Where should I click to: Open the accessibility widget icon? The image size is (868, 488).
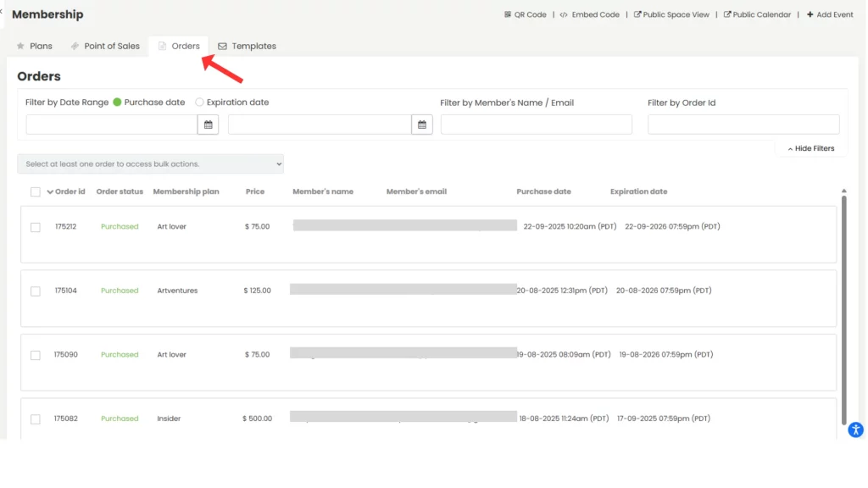[856, 430]
